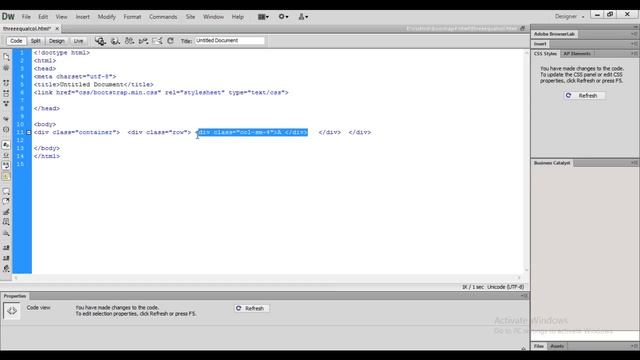Open Properties panel options menu

525,296
